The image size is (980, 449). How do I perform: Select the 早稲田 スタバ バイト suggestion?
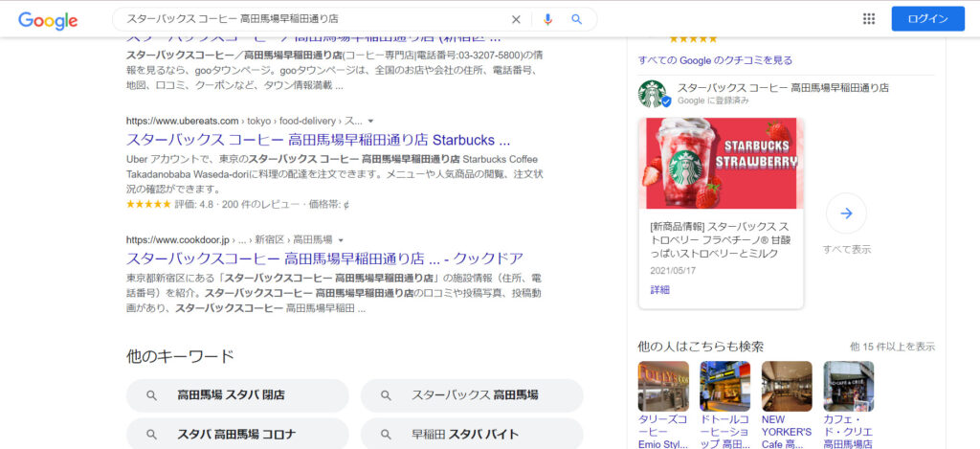(x=472, y=434)
